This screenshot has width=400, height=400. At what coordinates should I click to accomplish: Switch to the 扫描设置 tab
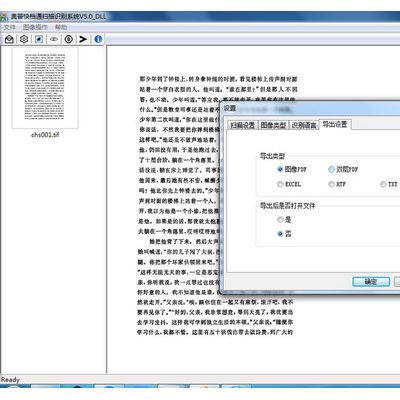243,125
